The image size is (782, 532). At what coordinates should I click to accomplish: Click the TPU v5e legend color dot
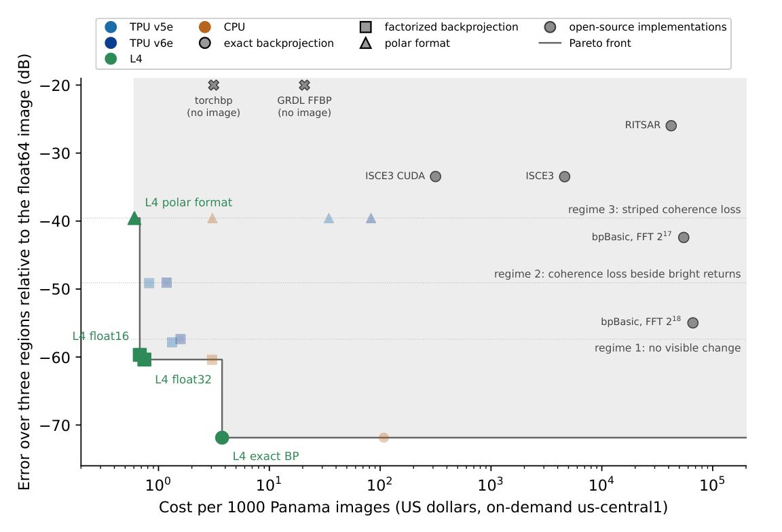tap(111, 27)
